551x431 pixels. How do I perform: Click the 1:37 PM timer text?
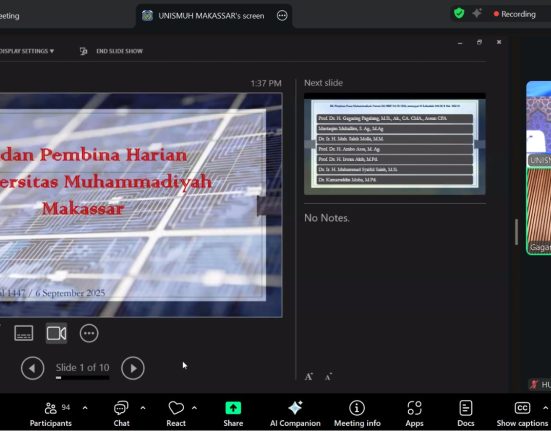266,84
